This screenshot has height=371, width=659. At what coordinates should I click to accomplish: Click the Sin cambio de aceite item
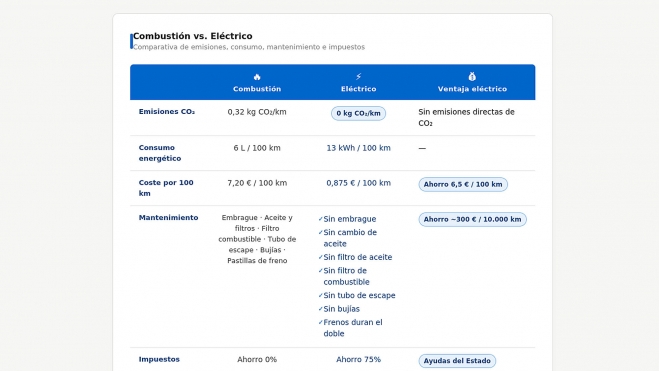pos(348,238)
